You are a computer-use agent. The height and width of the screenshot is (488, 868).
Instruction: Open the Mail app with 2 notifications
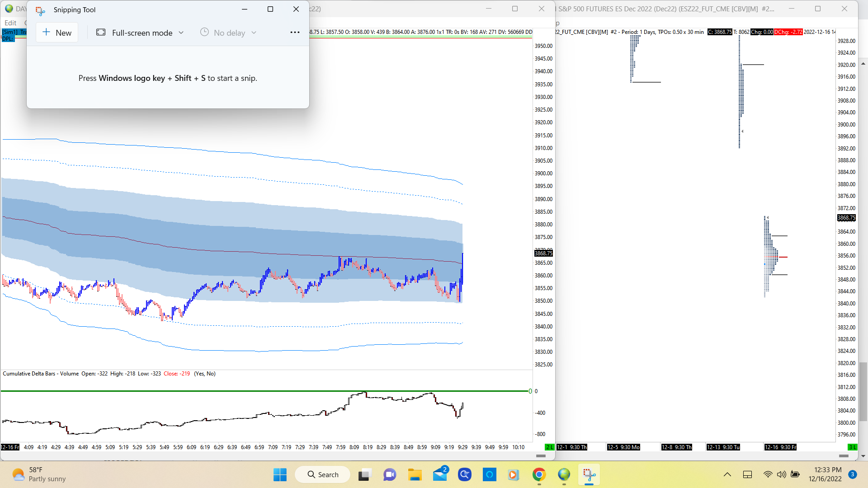(x=440, y=474)
